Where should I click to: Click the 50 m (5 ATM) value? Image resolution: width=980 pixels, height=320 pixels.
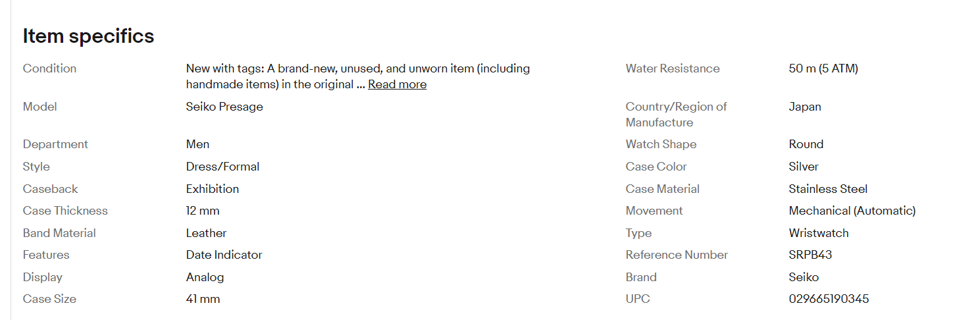click(823, 68)
